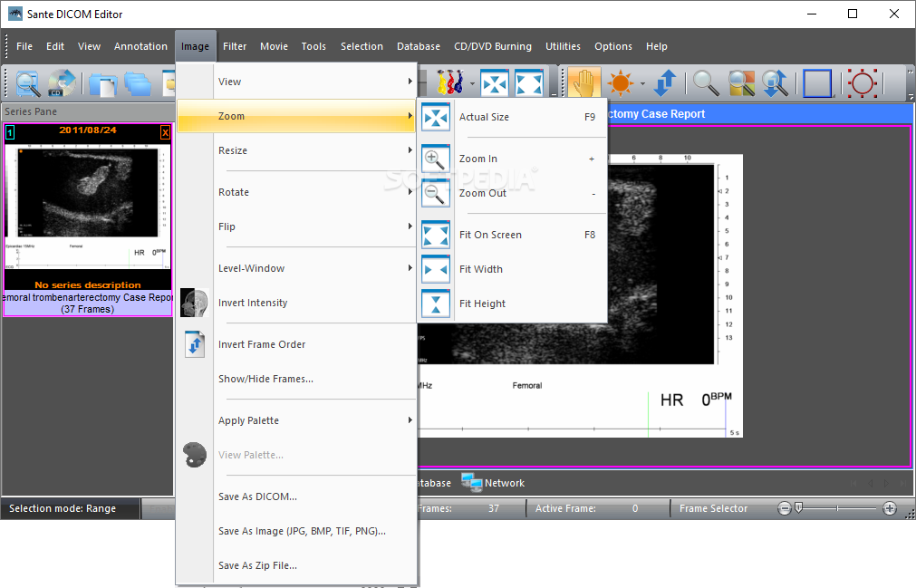This screenshot has height=588, width=916.
Task: Click the open from CD toolbar icon
Action: pos(62,83)
